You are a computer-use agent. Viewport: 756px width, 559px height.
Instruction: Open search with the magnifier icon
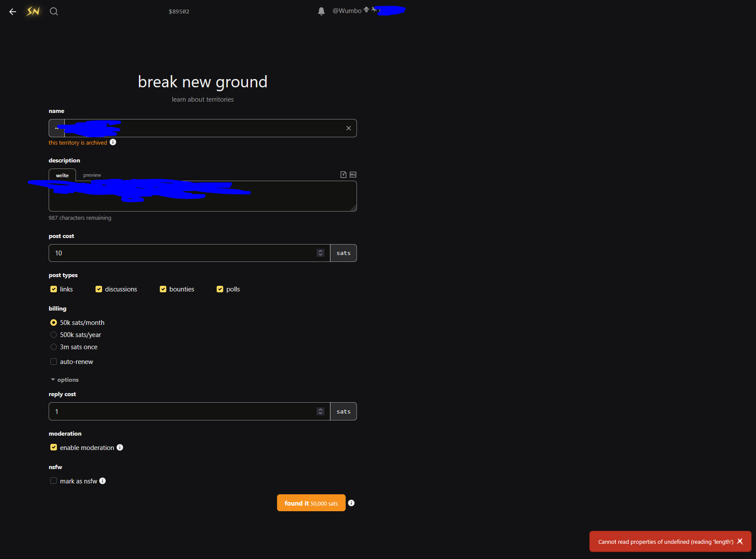54,11
